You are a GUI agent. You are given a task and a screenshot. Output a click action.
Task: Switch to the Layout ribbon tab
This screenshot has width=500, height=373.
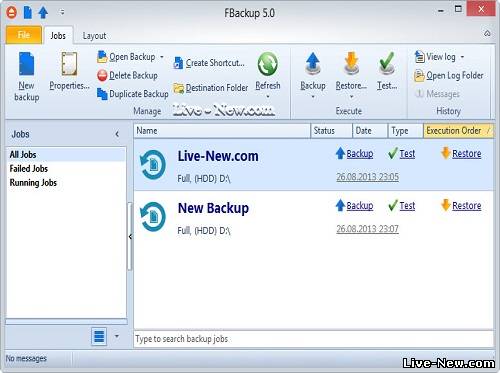tap(94, 36)
